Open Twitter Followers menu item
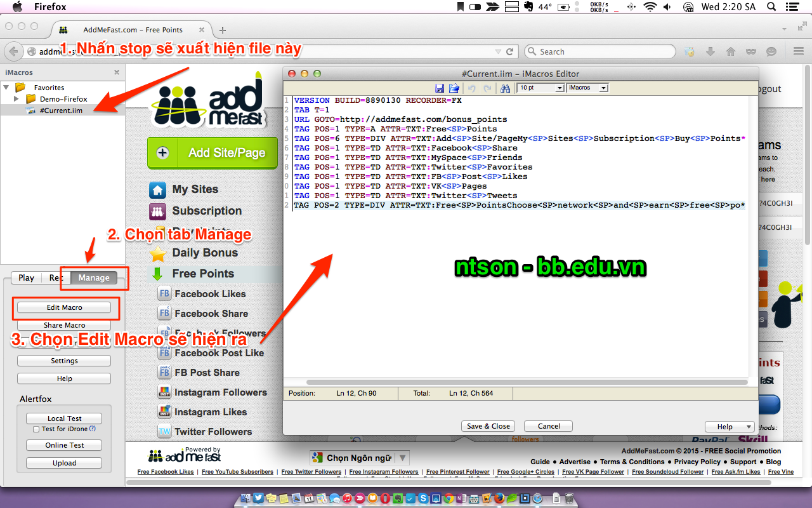Image resolution: width=812 pixels, height=508 pixels. click(213, 432)
